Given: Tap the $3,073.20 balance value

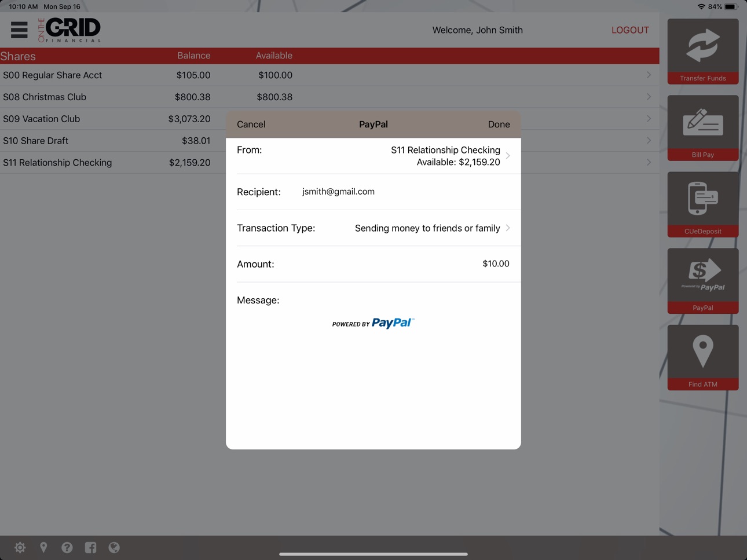Looking at the screenshot, I should click(189, 119).
